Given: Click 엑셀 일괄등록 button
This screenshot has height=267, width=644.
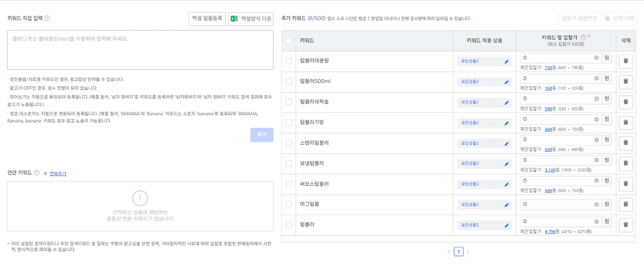Looking at the screenshot, I should tap(207, 19).
